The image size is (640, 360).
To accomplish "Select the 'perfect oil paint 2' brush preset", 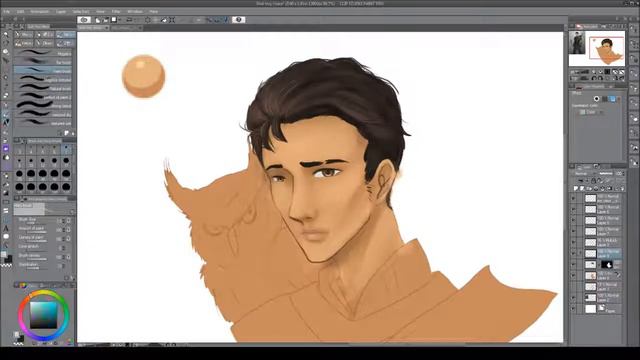I will coord(43,97).
